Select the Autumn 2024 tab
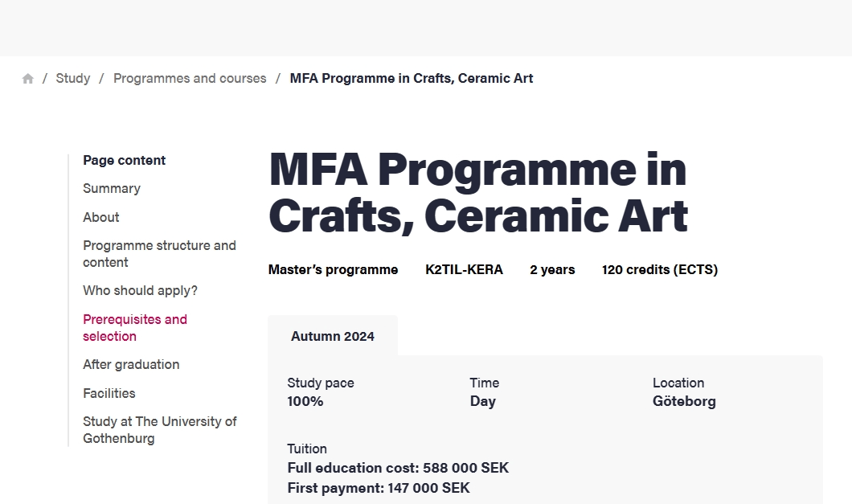Viewport: 852px width, 504px height. [x=333, y=336]
